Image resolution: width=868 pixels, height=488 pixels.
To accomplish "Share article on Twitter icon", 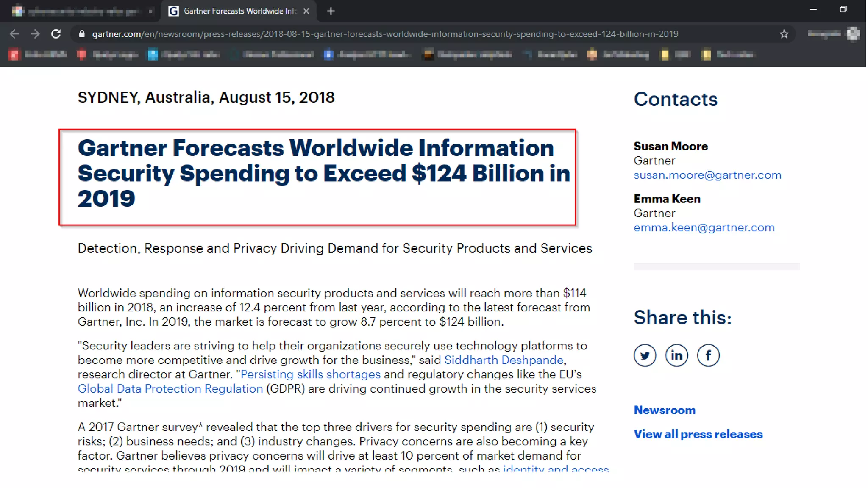I will tap(645, 355).
